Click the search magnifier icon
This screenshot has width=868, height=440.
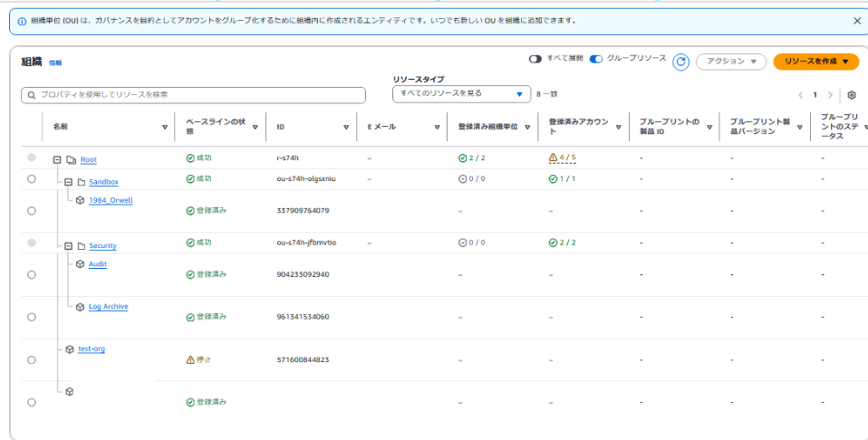point(31,95)
